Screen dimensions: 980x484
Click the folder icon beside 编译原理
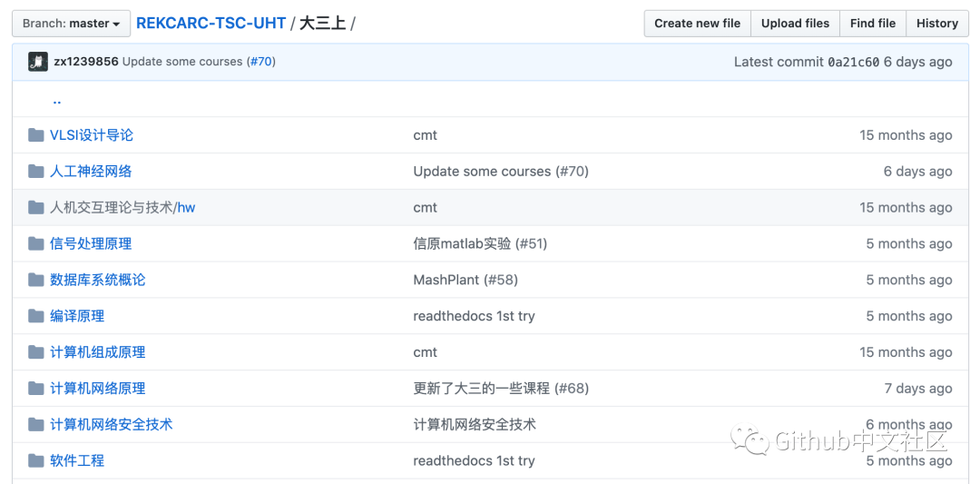pos(36,316)
